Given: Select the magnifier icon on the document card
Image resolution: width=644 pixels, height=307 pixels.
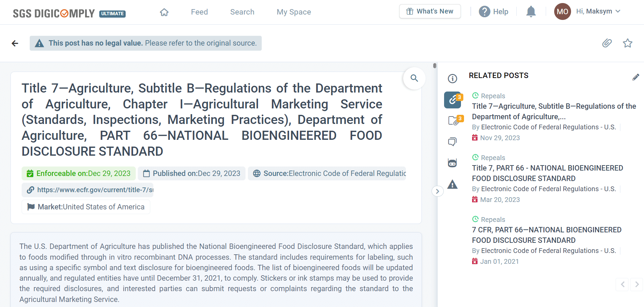Looking at the screenshot, I should 414,78.
